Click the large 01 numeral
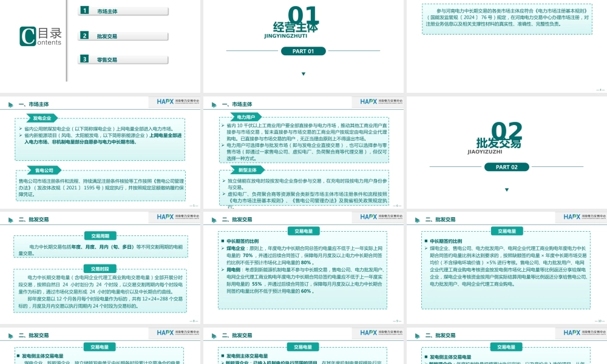Screen dimensions: 607x364 [303, 15]
